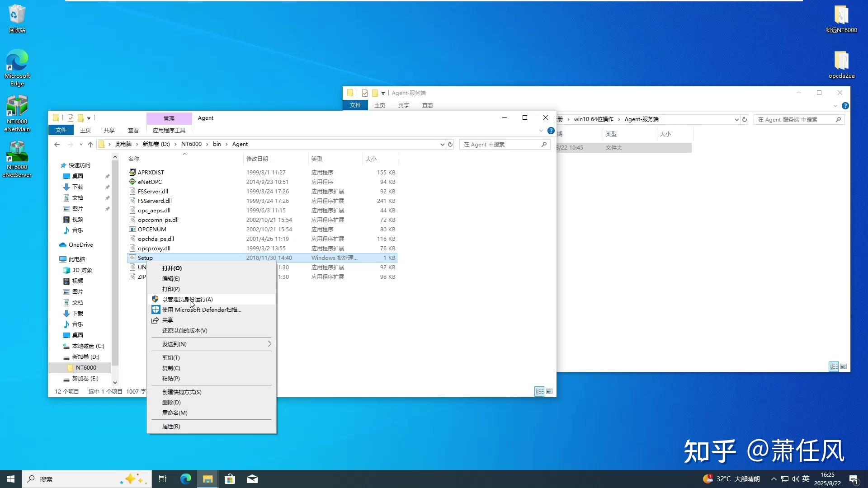Click bin in the breadcrumb path
The width and height of the screenshot is (868, 488).
point(217,144)
